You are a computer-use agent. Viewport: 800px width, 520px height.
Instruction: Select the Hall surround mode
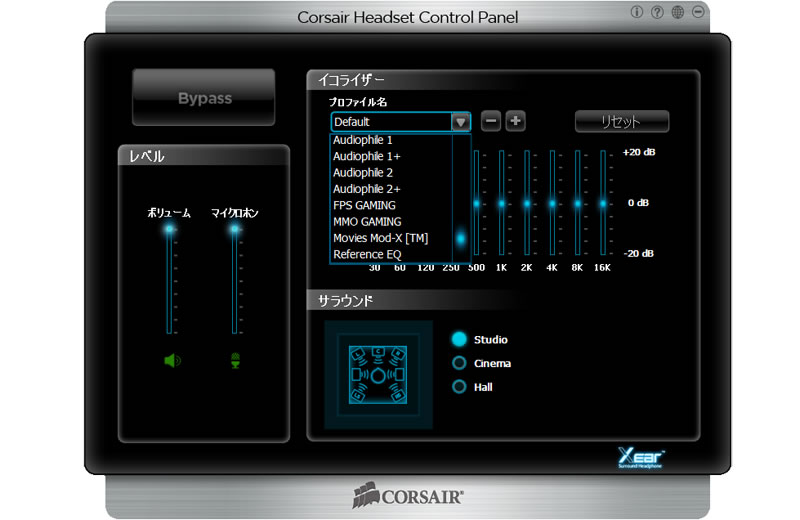(x=459, y=386)
